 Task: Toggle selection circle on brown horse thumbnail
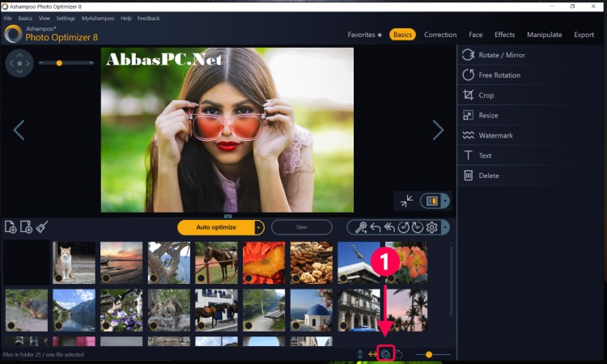tap(201, 277)
